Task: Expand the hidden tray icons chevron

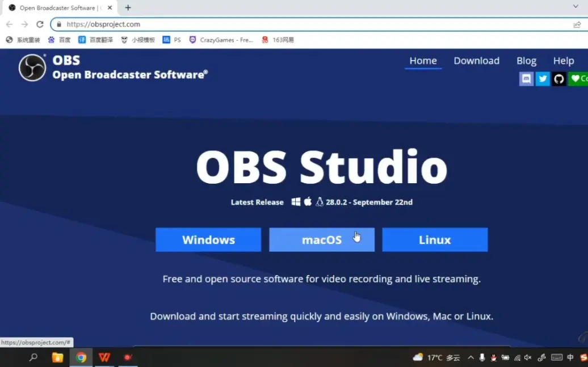Action: 471,357
